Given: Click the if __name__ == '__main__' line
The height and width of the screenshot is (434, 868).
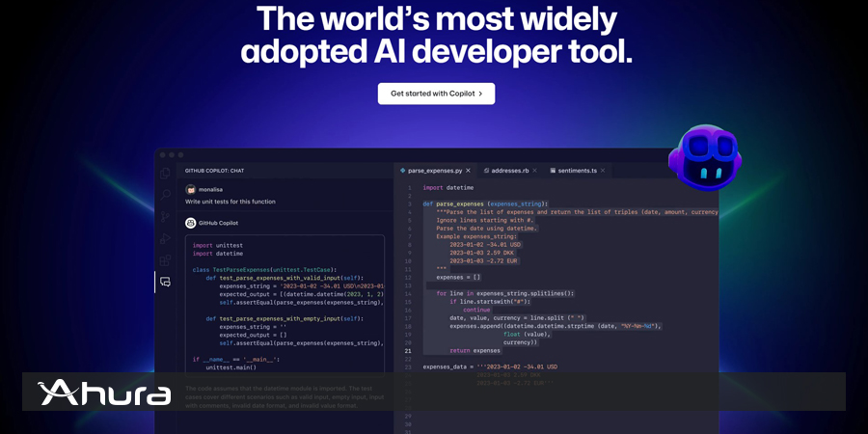Looking at the screenshot, I should pos(236,360).
